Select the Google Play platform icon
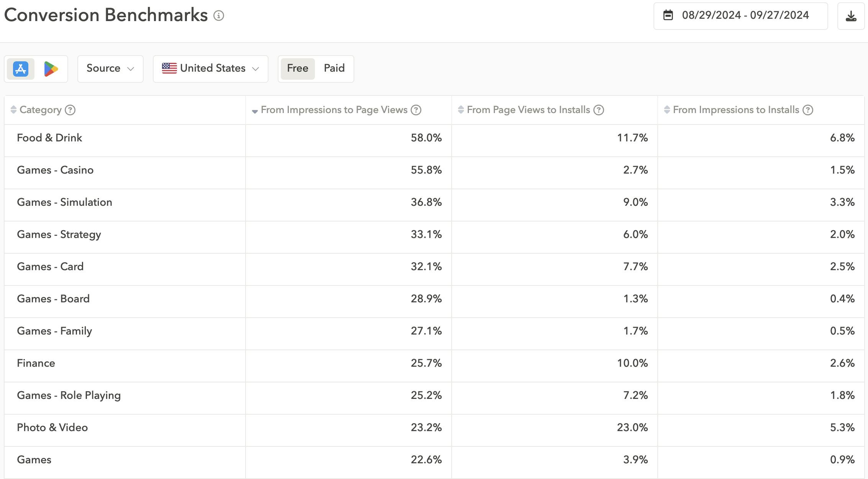Viewport: 868px width, 479px height. (52, 69)
